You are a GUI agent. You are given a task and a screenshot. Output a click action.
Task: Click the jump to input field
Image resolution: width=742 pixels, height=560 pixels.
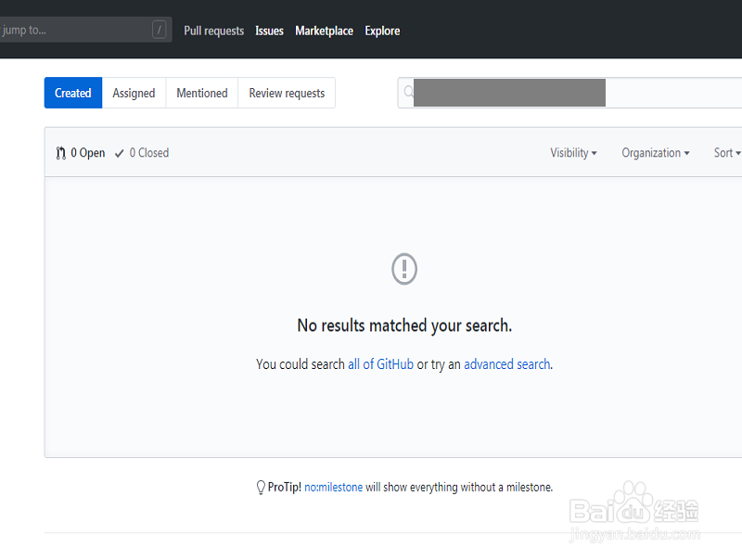tap(74, 29)
